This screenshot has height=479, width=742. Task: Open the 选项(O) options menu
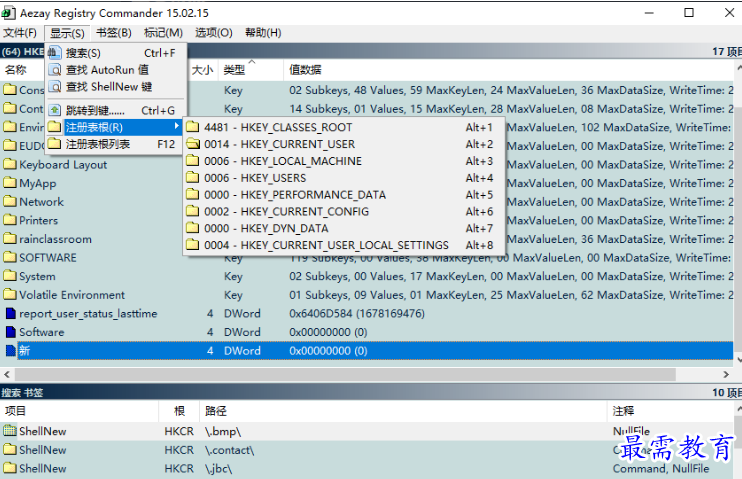click(214, 33)
